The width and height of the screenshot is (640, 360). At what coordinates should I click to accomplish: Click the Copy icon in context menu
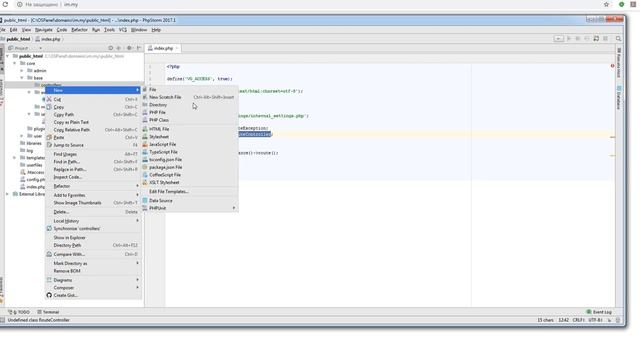click(x=49, y=107)
